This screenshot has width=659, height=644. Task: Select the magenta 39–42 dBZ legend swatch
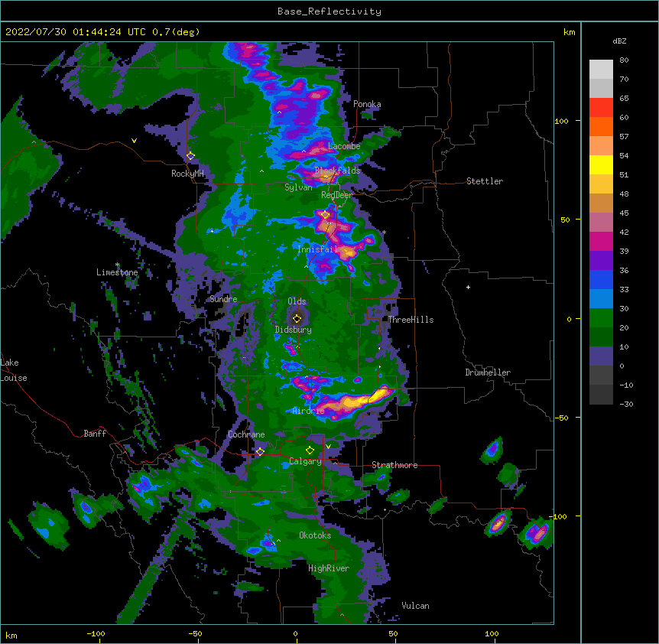(601, 241)
